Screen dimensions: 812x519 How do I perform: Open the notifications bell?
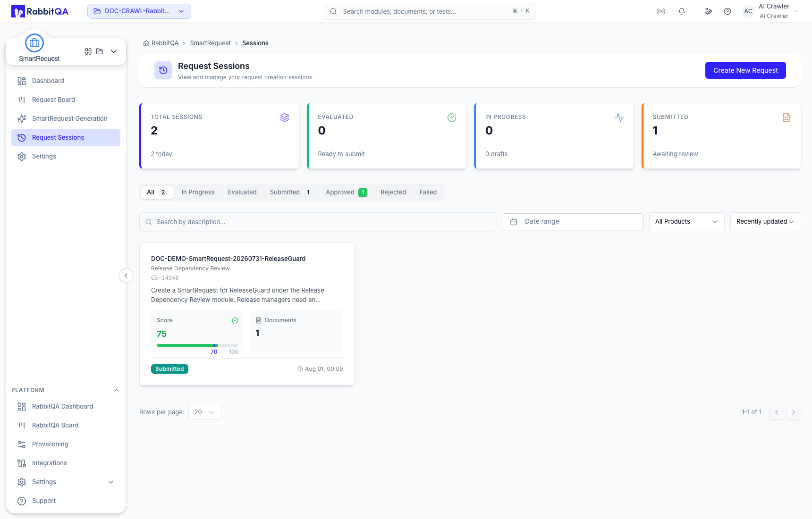682,11
